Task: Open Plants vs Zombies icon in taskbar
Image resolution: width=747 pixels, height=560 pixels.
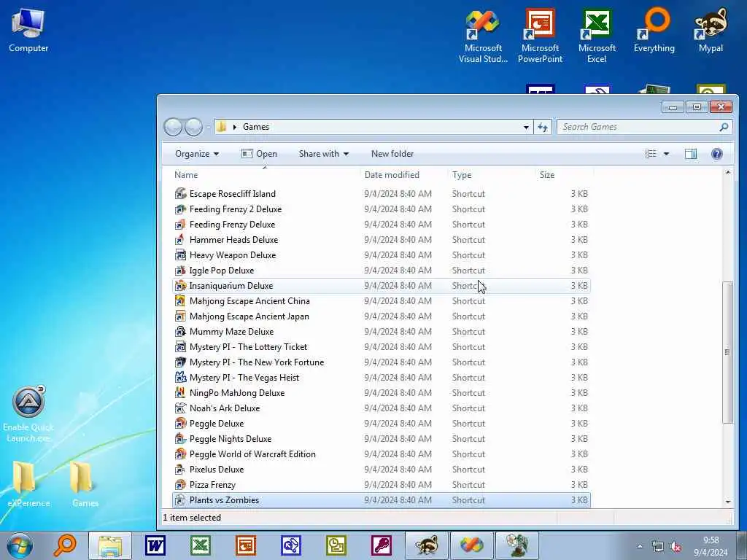Action: click(517, 545)
